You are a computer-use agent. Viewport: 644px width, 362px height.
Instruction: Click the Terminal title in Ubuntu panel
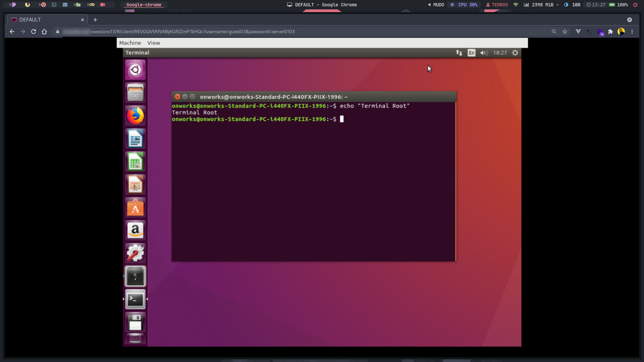(x=137, y=52)
